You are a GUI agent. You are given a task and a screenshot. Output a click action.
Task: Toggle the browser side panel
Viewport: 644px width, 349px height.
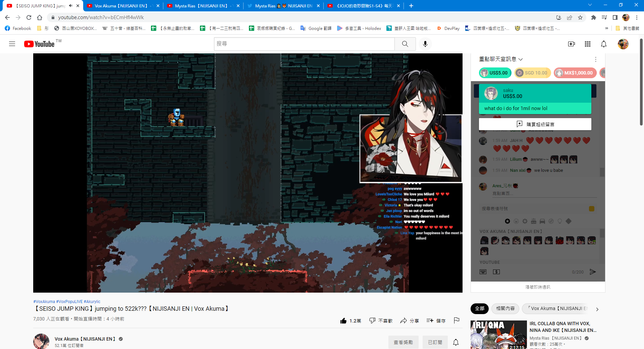(x=615, y=17)
